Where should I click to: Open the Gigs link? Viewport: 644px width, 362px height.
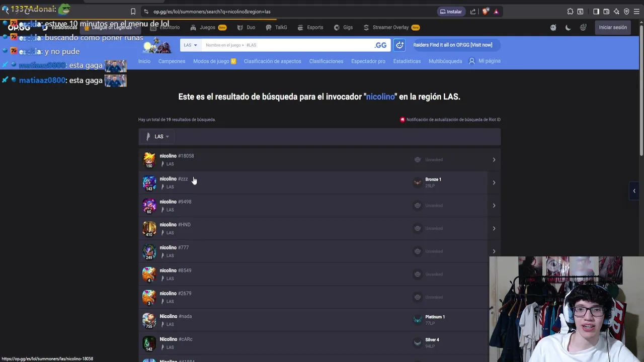(x=343, y=27)
